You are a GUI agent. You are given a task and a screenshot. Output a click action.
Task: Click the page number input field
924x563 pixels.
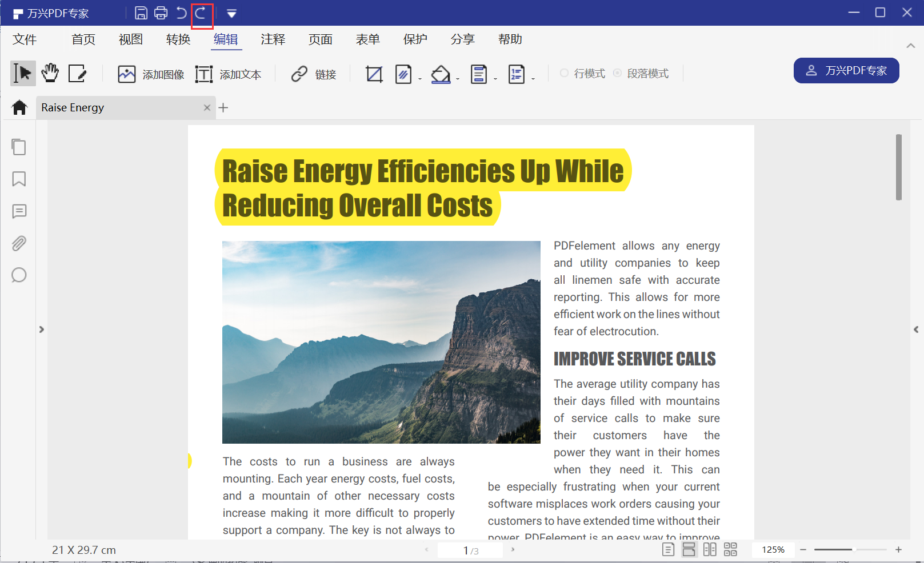466,550
